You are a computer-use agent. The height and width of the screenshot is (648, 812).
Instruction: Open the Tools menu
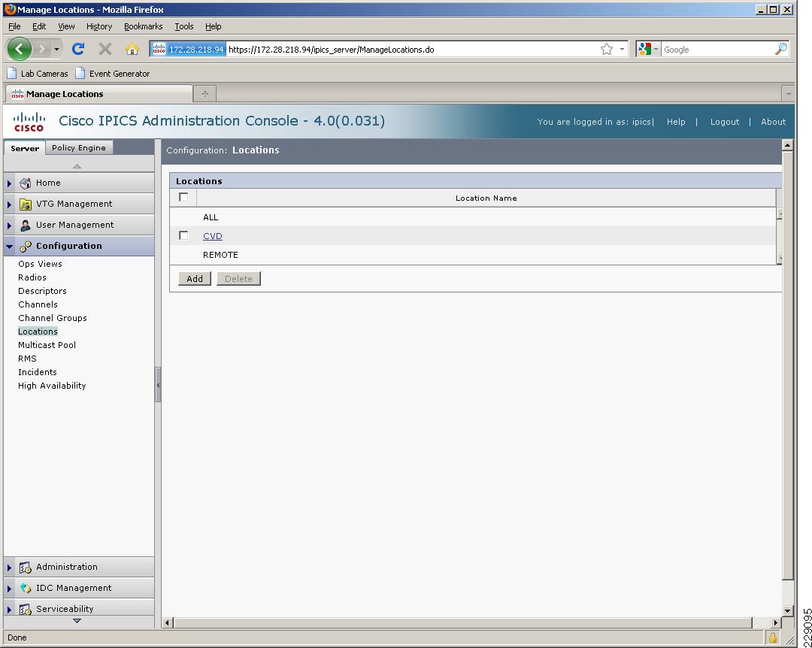click(184, 26)
